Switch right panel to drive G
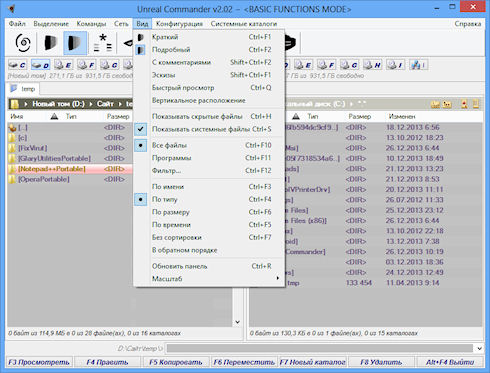Viewport: 490px width, 373px height. click(349, 65)
